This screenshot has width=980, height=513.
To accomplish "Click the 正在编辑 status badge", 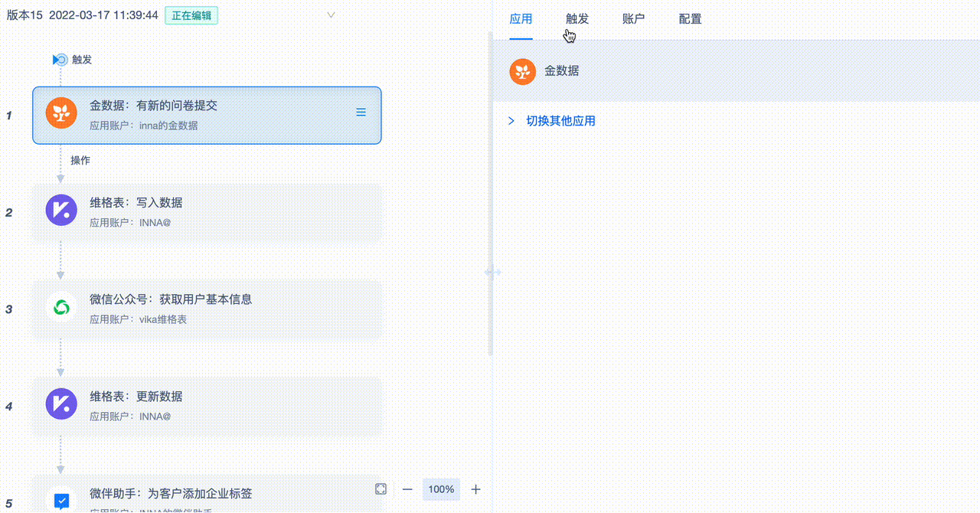I will point(191,15).
